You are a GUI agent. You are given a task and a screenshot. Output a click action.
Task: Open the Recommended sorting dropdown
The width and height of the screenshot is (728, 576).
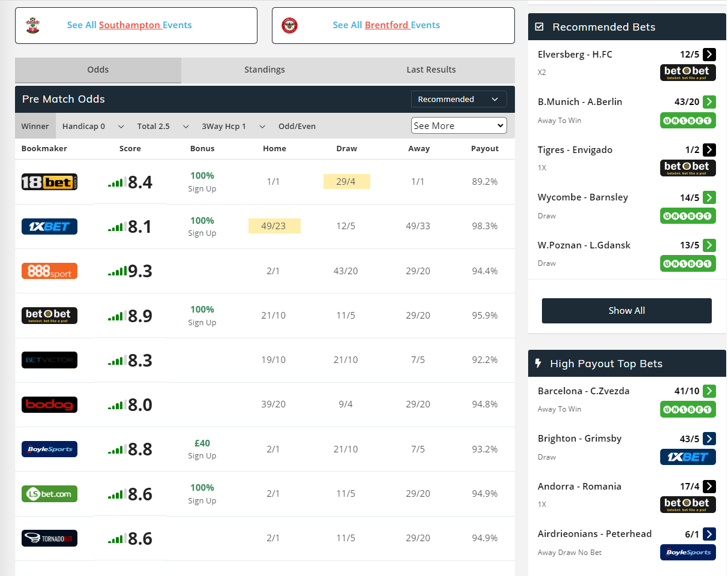click(x=459, y=99)
